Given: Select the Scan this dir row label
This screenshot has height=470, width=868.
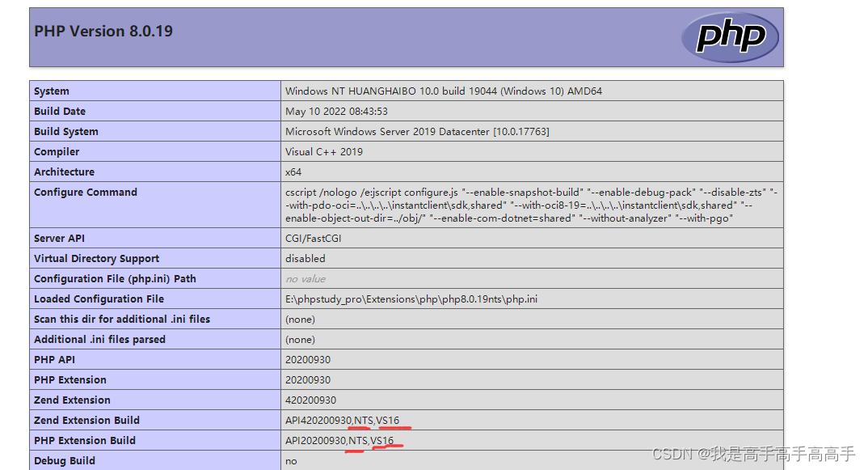Looking at the screenshot, I should (x=121, y=319).
